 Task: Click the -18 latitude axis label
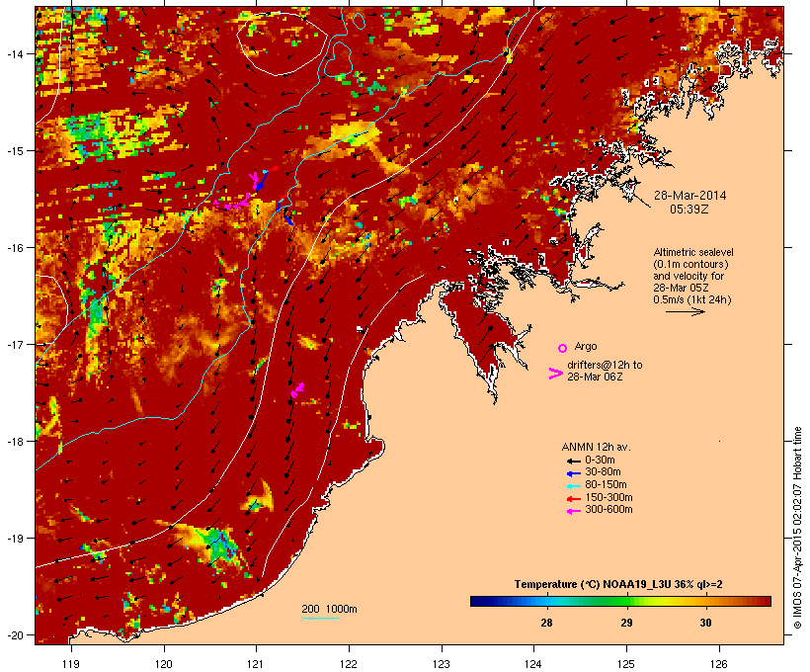click(x=14, y=441)
